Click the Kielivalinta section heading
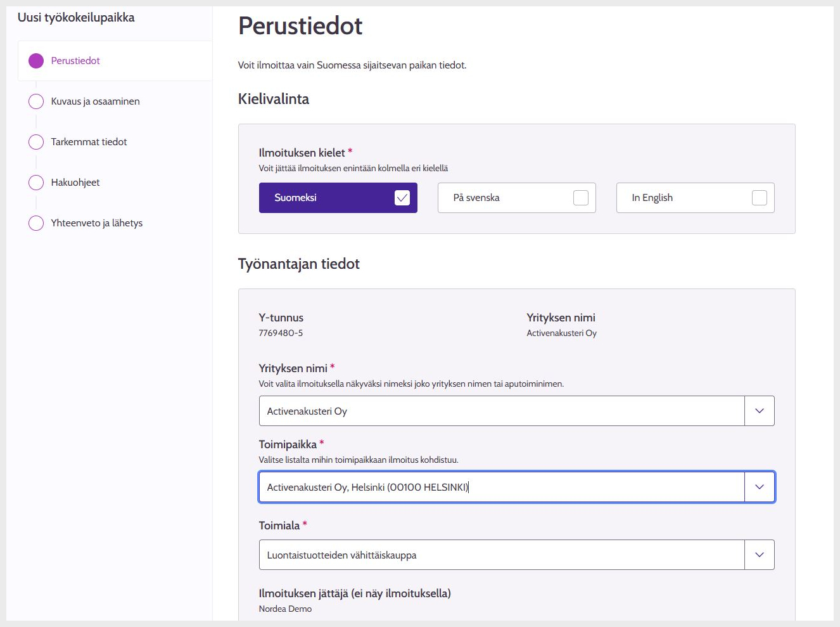840x627 pixels. 274,99
